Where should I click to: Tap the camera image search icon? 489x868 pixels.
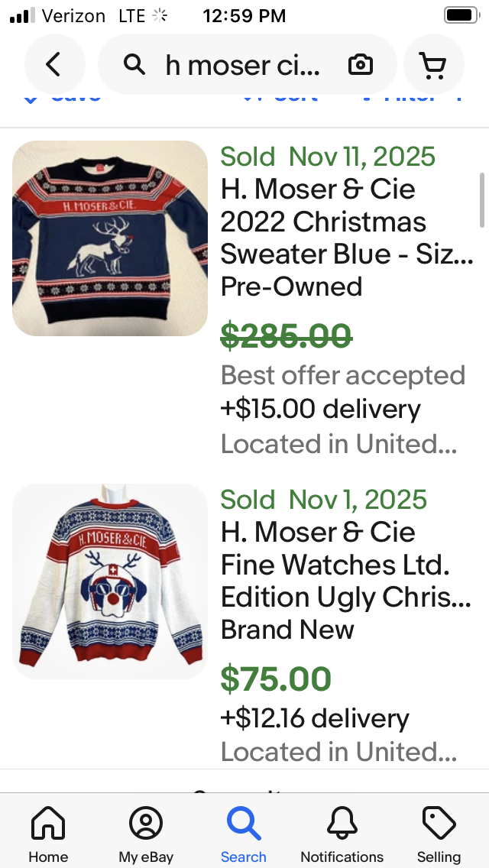click(360, 65)
